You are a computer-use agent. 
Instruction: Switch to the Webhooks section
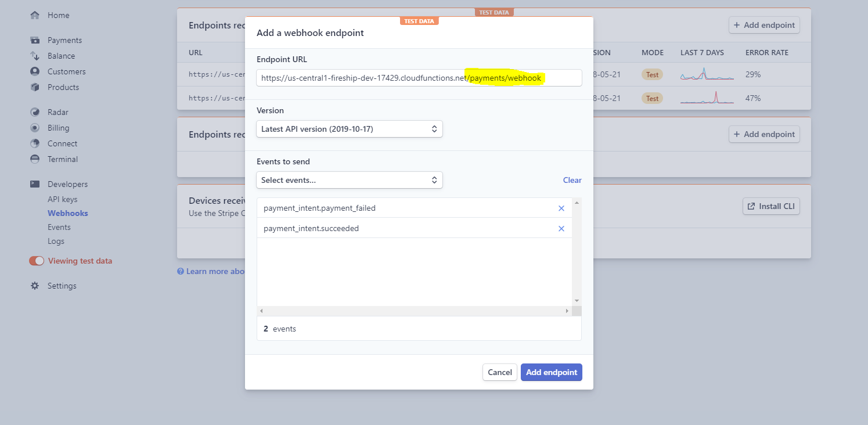pos(67,212)
